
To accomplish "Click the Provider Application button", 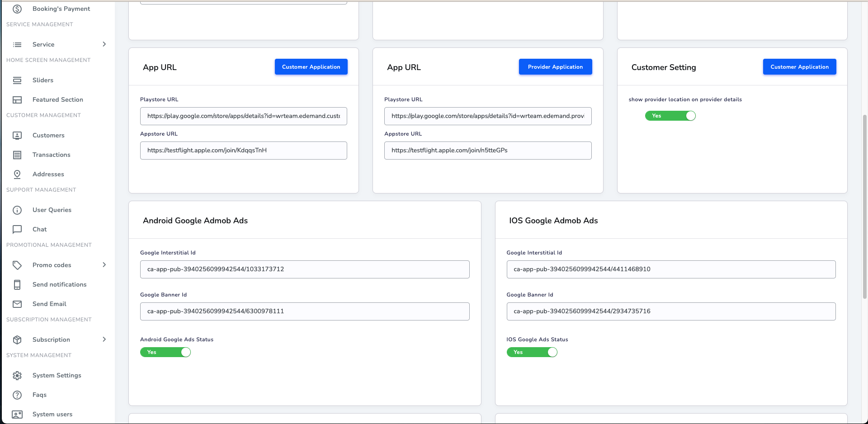I will 555,67.
